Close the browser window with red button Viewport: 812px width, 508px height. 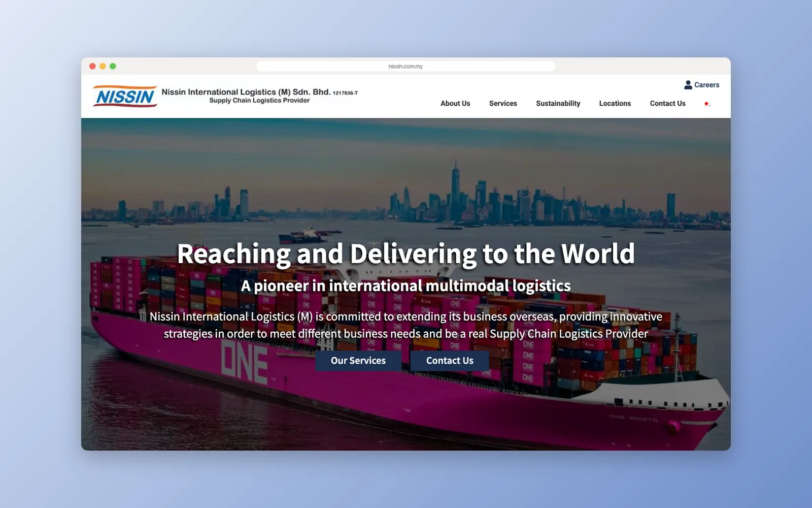pyautogui.click(x=92, y=66)
